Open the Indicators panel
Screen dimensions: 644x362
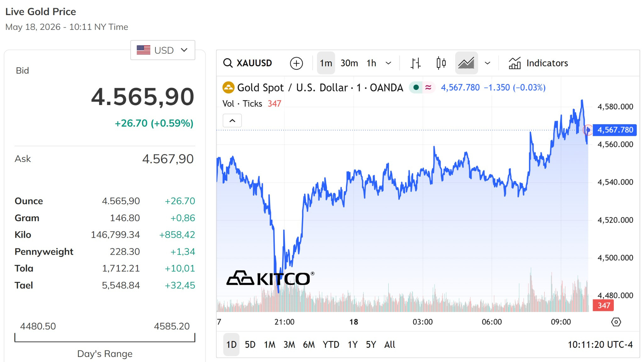point(538,63)
